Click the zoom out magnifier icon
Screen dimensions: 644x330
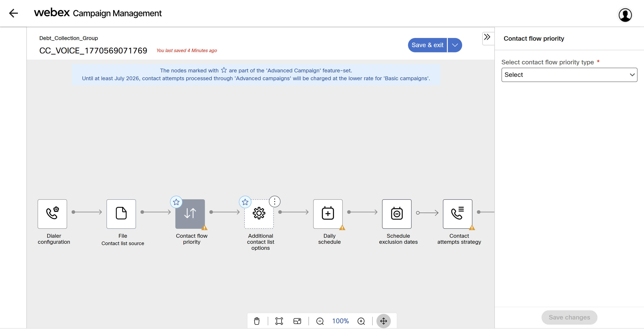(x=320, y=321)
